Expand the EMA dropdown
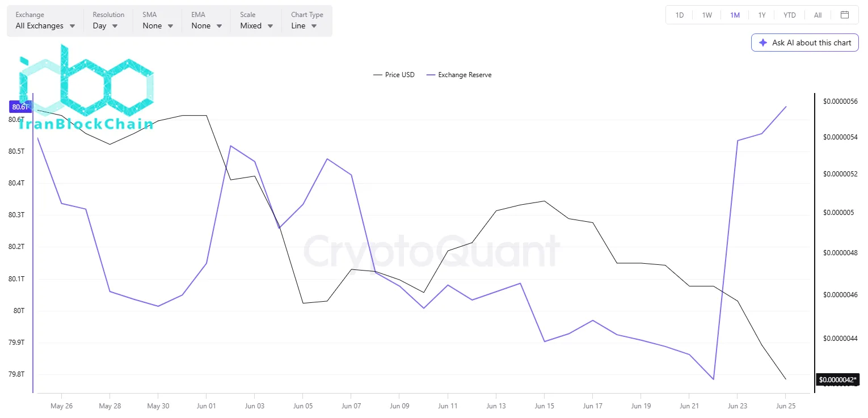The height and width of the screenshot is (418, 868). [207, 20]
